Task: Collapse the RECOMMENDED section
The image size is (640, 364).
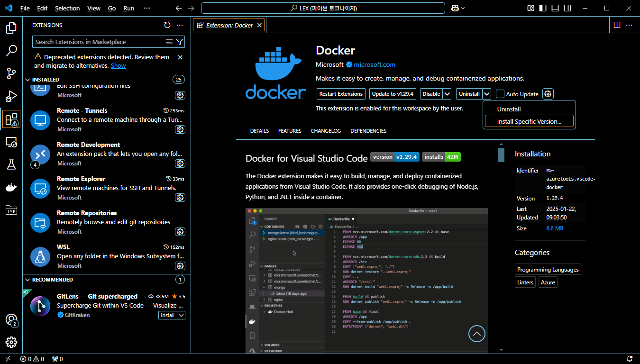Action: coord(27,280)
